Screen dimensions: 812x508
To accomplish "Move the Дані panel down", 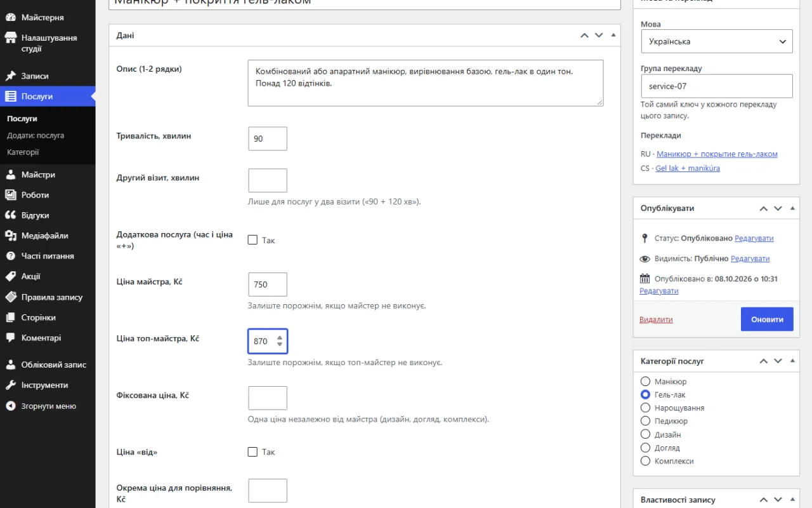I will [x=599, y=36].
